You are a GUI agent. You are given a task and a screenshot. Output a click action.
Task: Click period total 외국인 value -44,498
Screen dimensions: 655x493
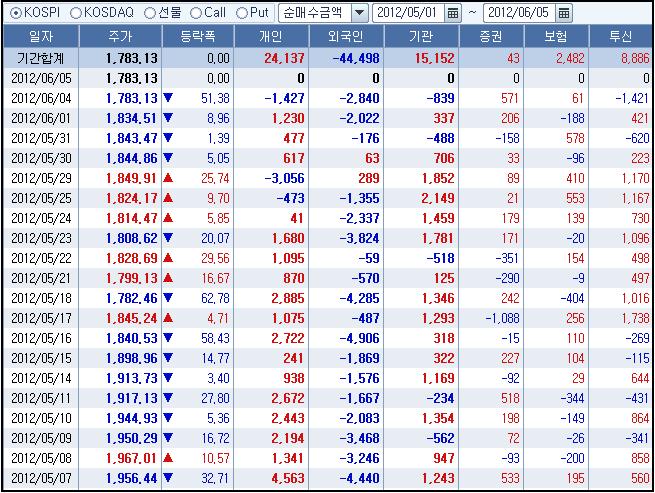tap(356, 58)
